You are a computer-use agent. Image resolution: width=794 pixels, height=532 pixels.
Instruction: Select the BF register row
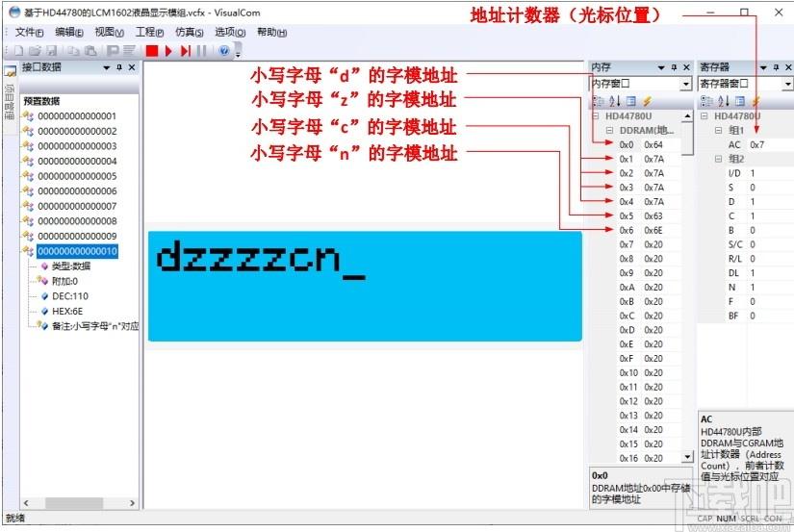pyautogui.click(x=758, y=316)
